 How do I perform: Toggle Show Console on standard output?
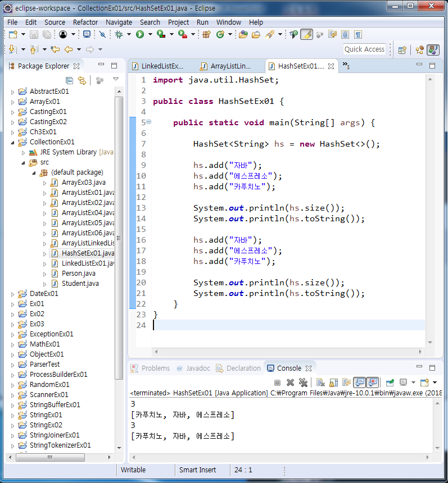(x=360, y=382)
